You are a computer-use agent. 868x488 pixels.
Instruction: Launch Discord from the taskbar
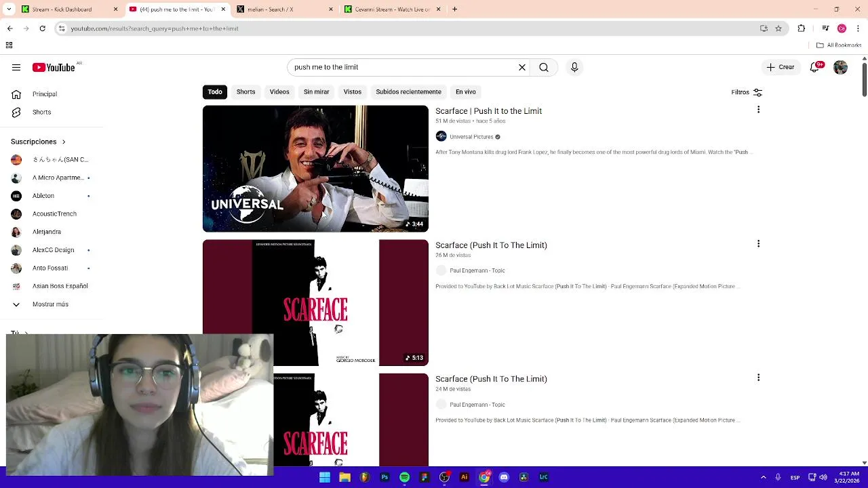pyautogui.click(x=504, y=477)
